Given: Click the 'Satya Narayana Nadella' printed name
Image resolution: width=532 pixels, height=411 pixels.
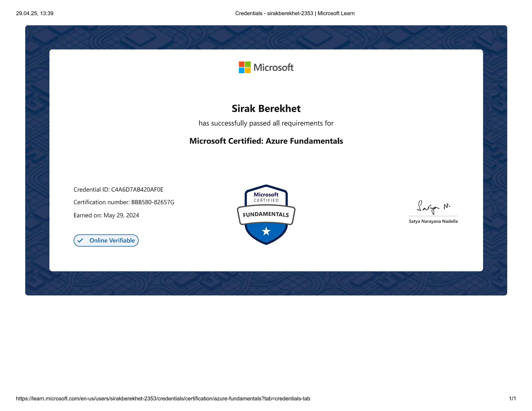Looking at the screenshot, I should tap(433, 221).
